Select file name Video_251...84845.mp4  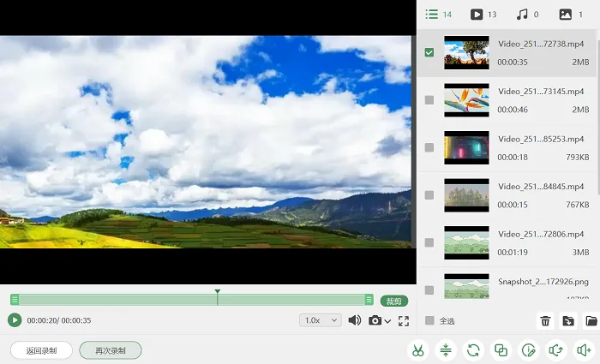click(x=541, y=186)
